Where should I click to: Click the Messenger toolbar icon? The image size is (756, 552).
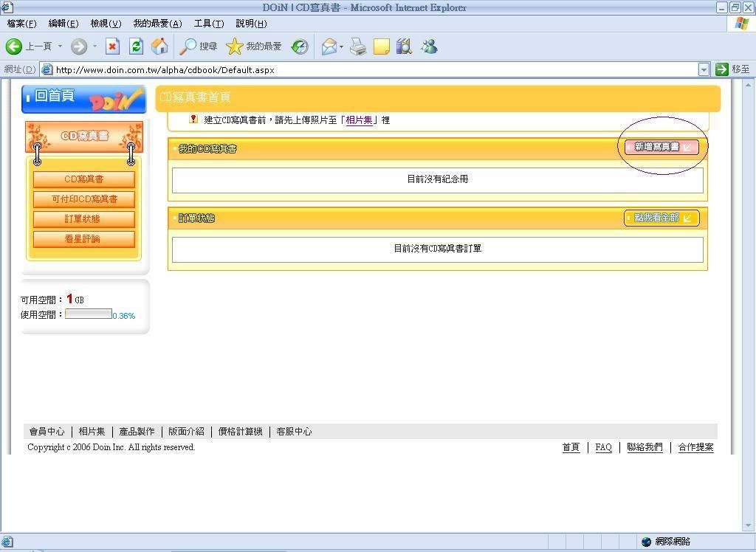tap(429, 46)
